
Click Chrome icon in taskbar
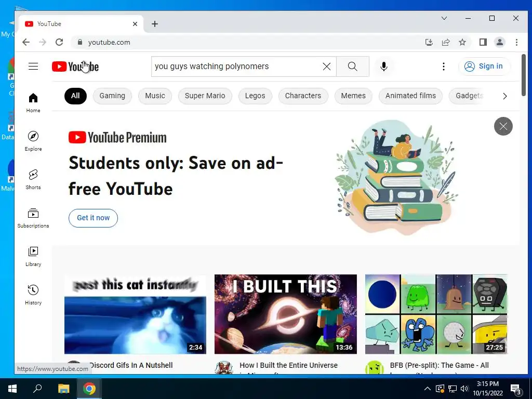tap(89, 389)
